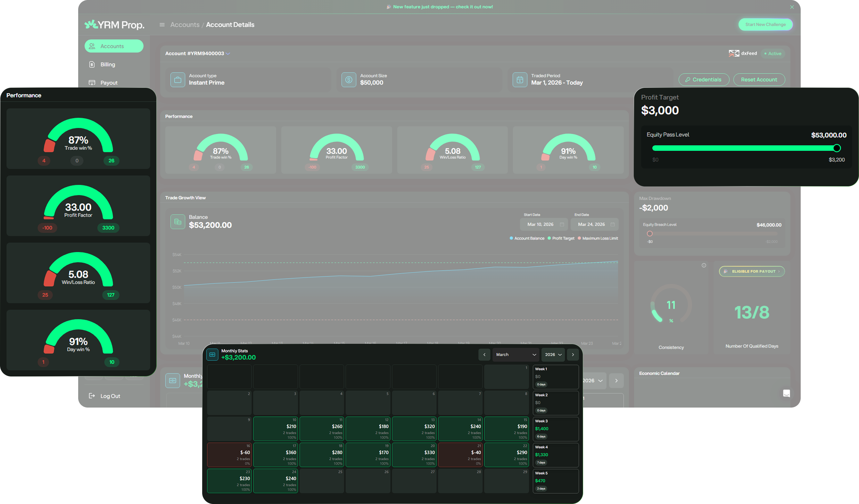Image resolution: width=859 pixels, height=504 pixels.
Task: Open the chat support bubble icon
Action: click(x=786, y=393)
